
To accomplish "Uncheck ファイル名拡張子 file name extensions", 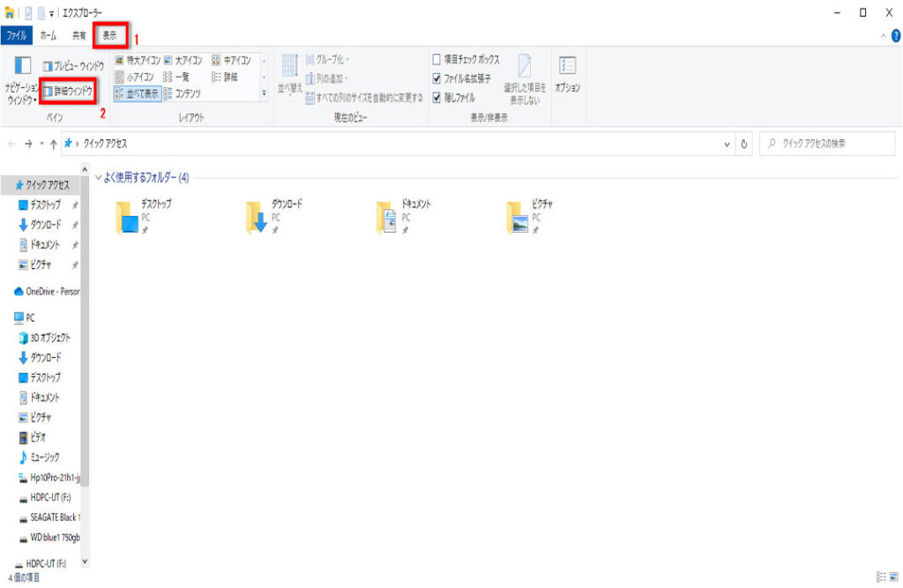I will click(437, 78).
